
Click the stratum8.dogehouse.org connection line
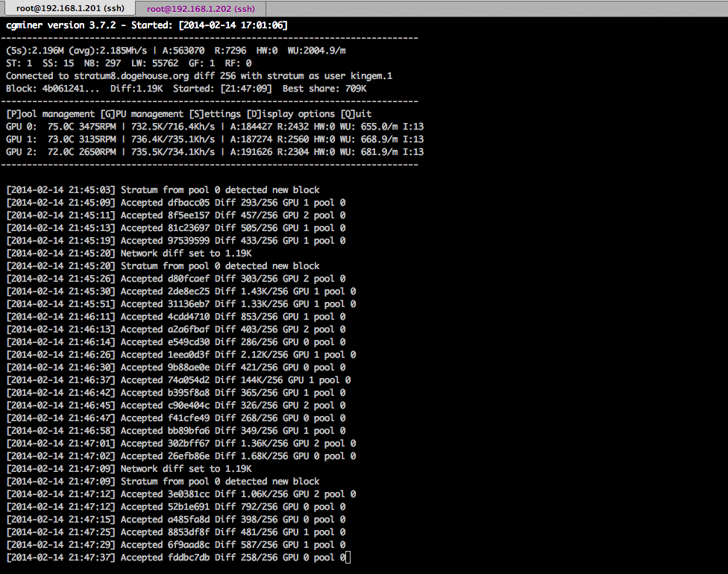tap(199, 76)
